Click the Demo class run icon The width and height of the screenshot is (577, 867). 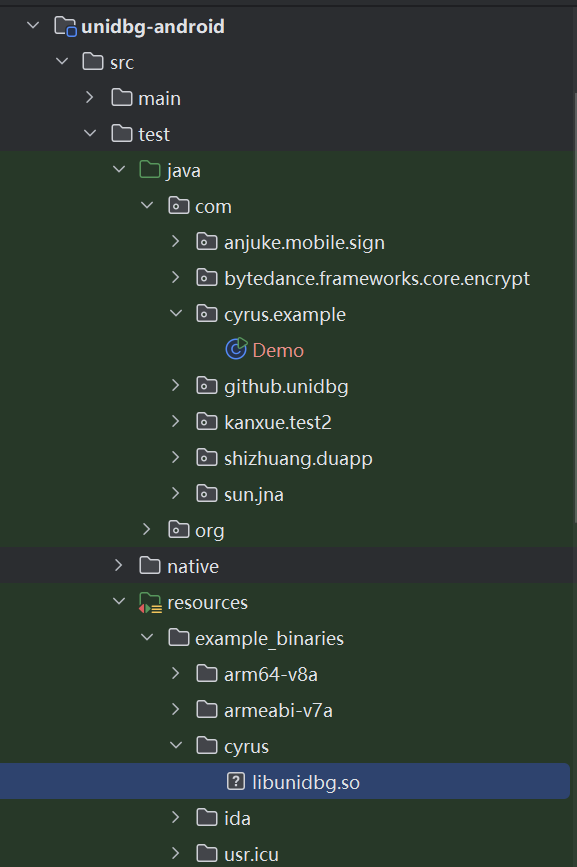coord(236,349)
